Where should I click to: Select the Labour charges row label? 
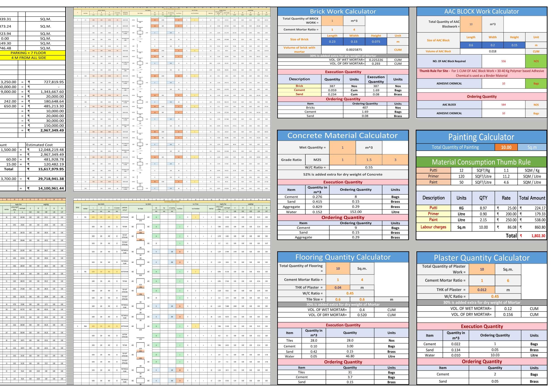tap(433, 227)
